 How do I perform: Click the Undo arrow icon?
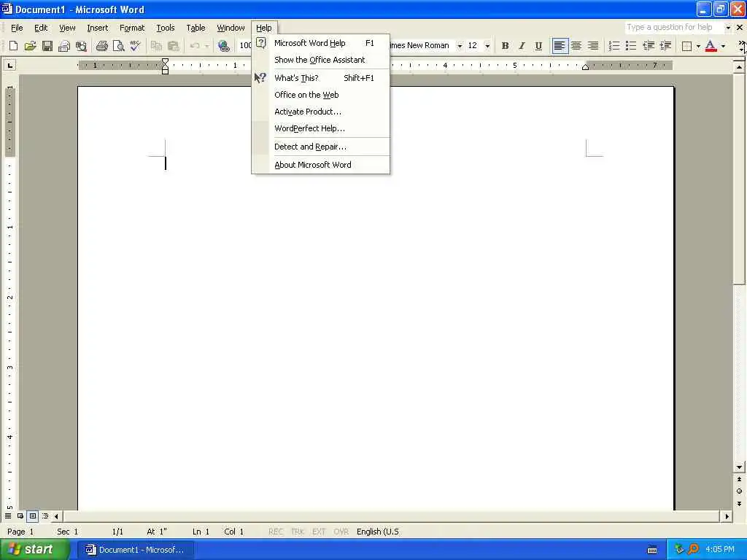(194, 46)
